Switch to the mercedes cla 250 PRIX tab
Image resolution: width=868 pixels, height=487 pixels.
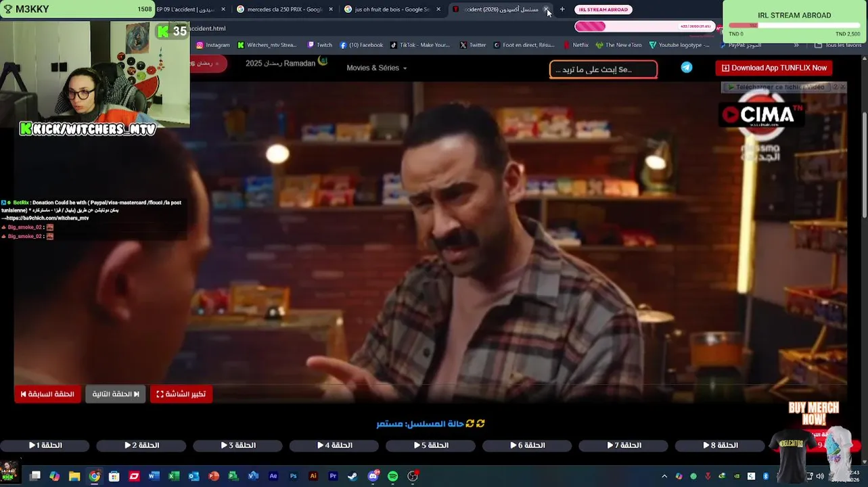coord(284,9)
